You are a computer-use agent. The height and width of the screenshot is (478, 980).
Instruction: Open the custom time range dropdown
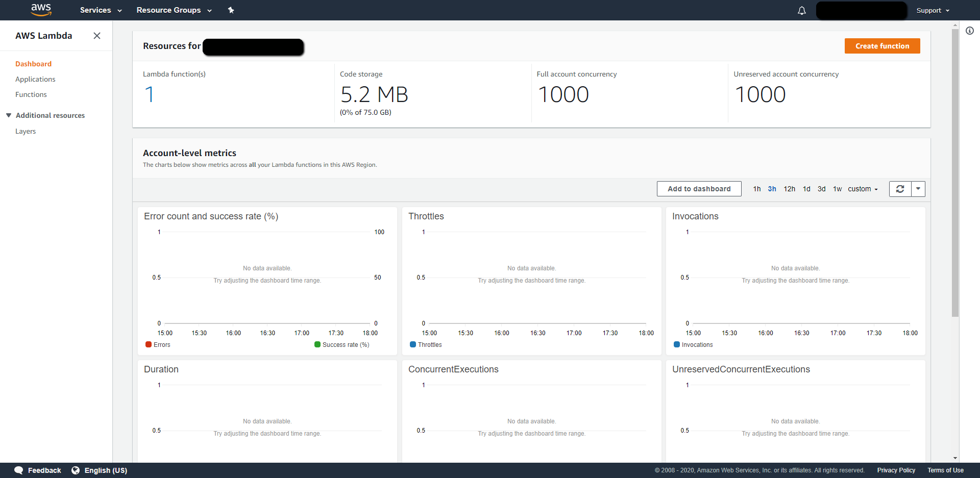point(863,189)
